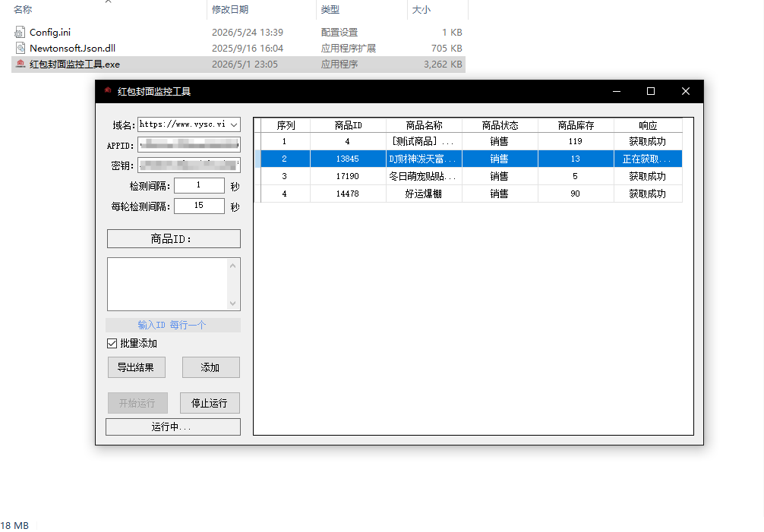Click the stock value 119 cell
The image size is (764, 532).
point(576,141)
